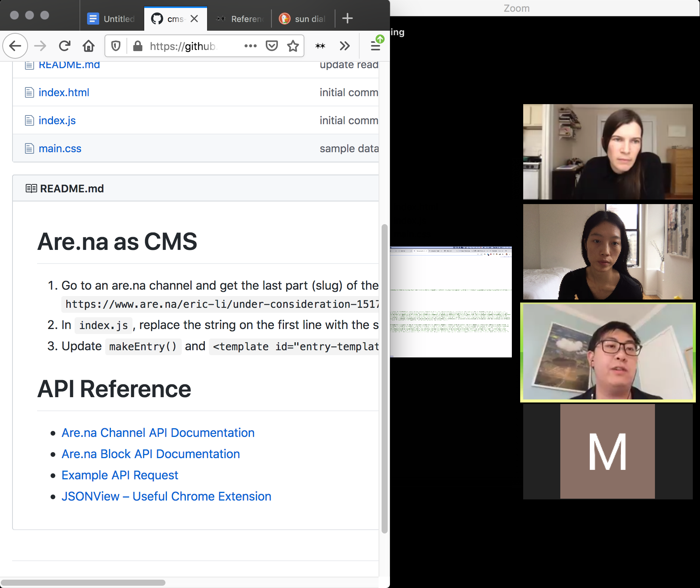Close the browser window with the first window button
Viewport: 700px width, 588px height.
(x=14, y=15)
